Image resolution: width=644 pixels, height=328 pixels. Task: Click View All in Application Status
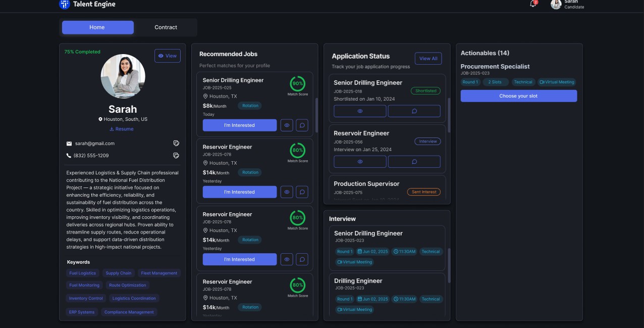[428, 59]
